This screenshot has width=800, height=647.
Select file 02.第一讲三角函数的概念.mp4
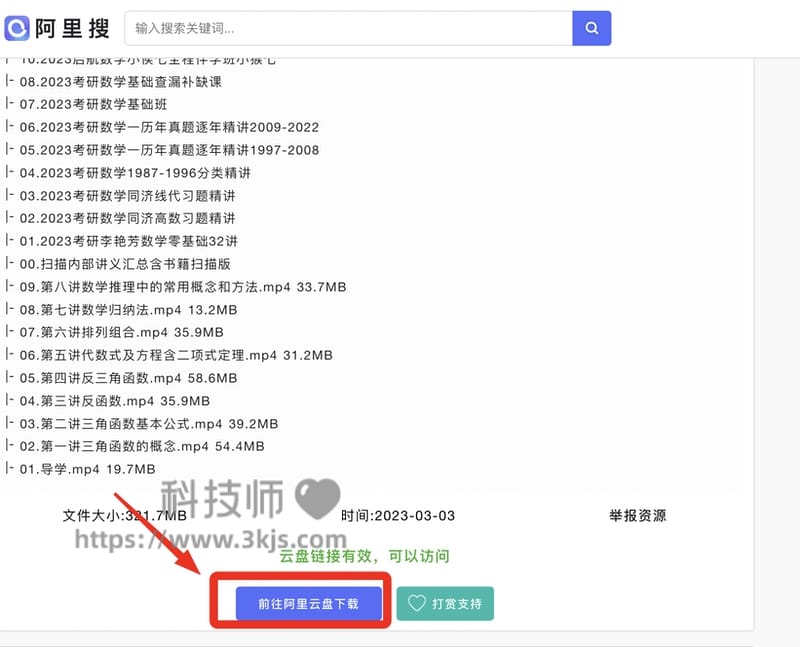coord(142,446)
